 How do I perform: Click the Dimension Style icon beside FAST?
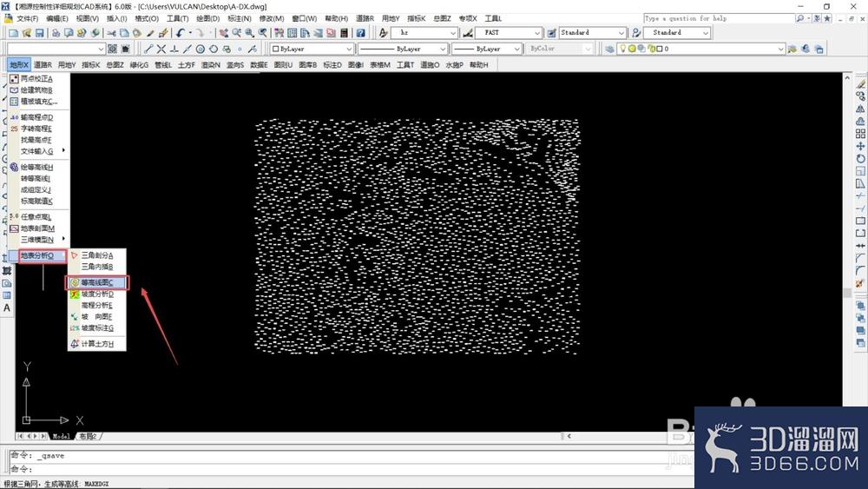coord(469,33)
